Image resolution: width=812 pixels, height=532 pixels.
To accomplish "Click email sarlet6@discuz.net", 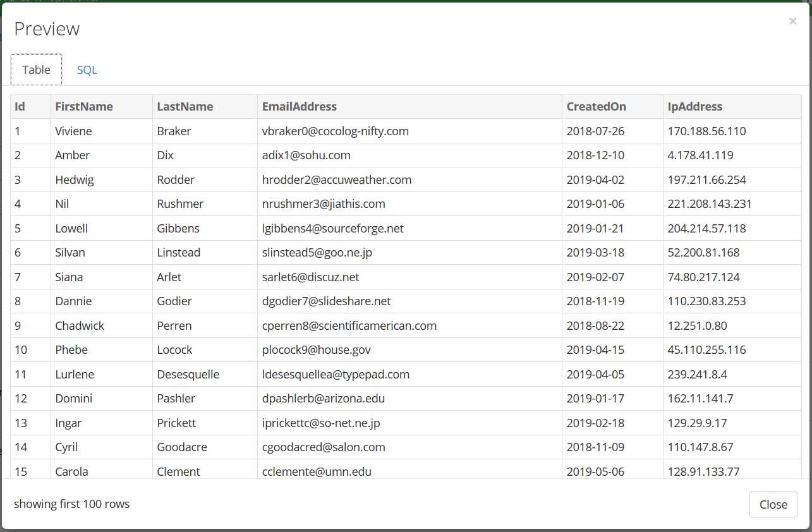I will click(311, 277).
